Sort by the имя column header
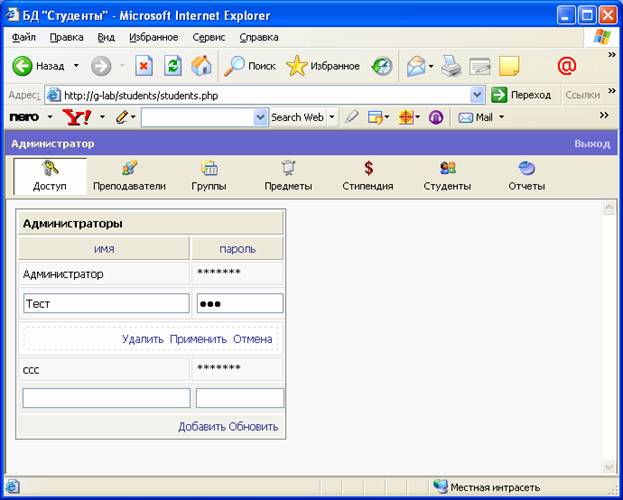 [104, 249]
